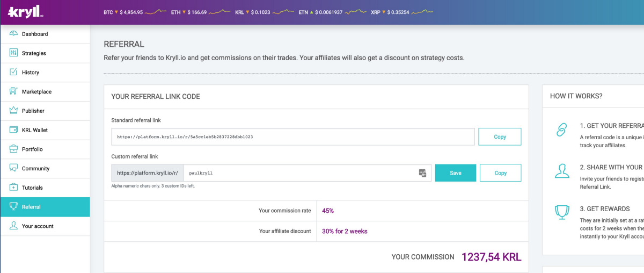Click the Your commission rate label
This screenshot has width=644, height=273.
[284, 211]
